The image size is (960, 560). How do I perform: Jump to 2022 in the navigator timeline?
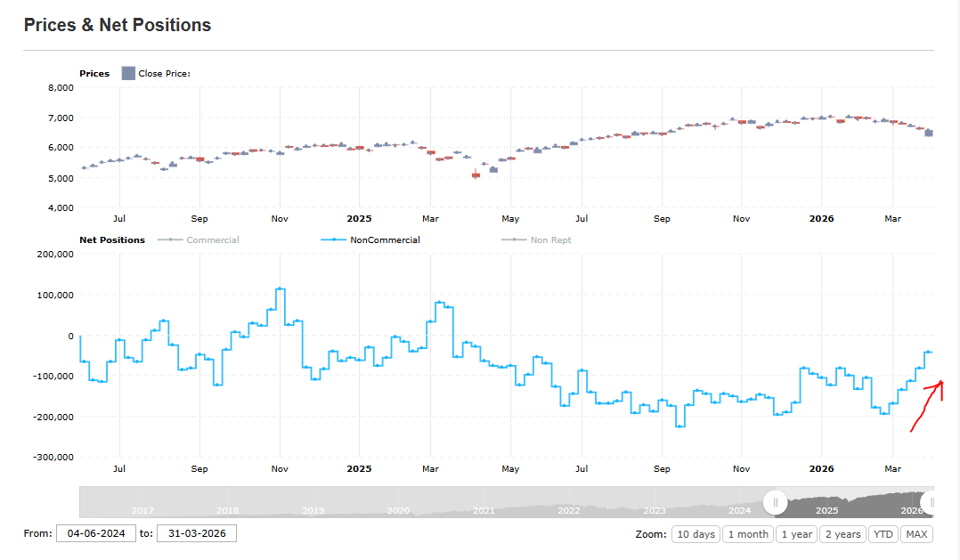pos(569,510)
